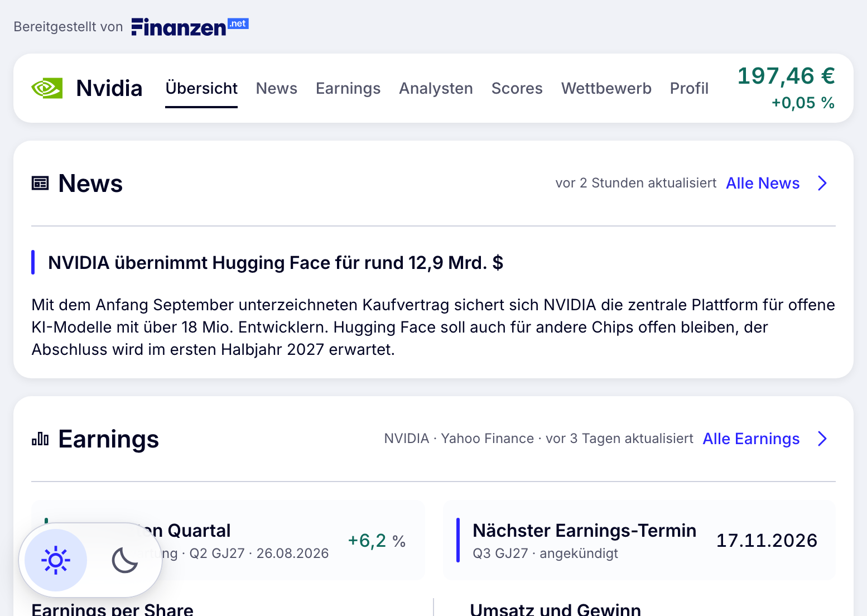The height and width of the screenshot is (616, 867).
Task: Switch to the News tab
Action: [x=277, y=88]
